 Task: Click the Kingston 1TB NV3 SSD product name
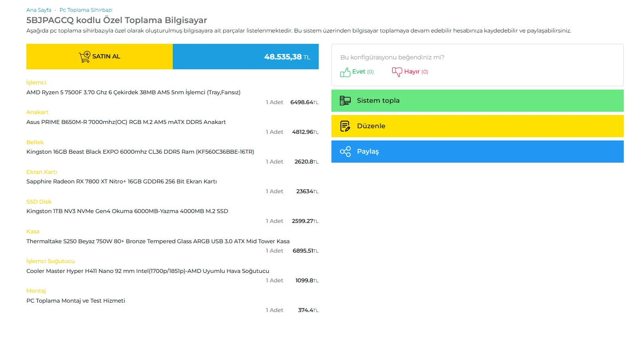point(127,211)
